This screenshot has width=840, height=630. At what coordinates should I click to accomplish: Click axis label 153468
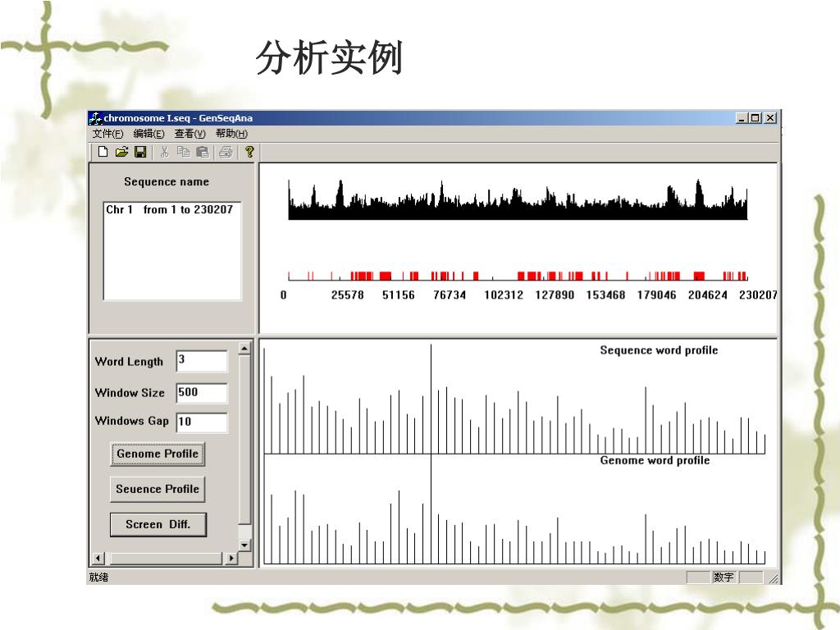coord(605,295)
